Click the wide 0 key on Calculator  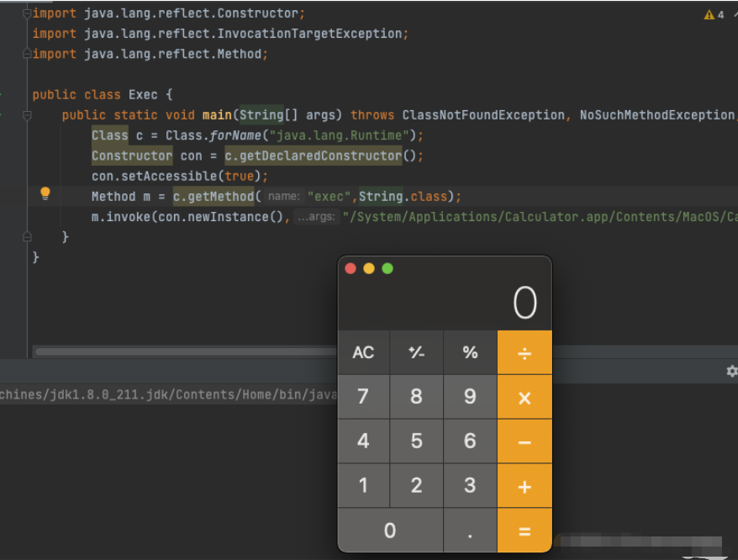point(390,531)
